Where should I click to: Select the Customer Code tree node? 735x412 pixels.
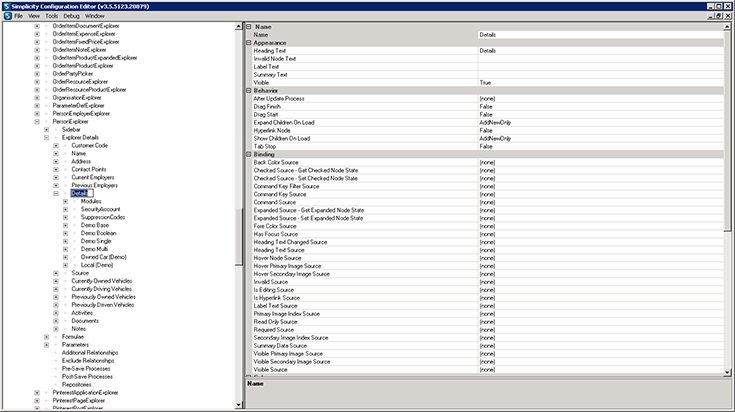click(90, 145)
